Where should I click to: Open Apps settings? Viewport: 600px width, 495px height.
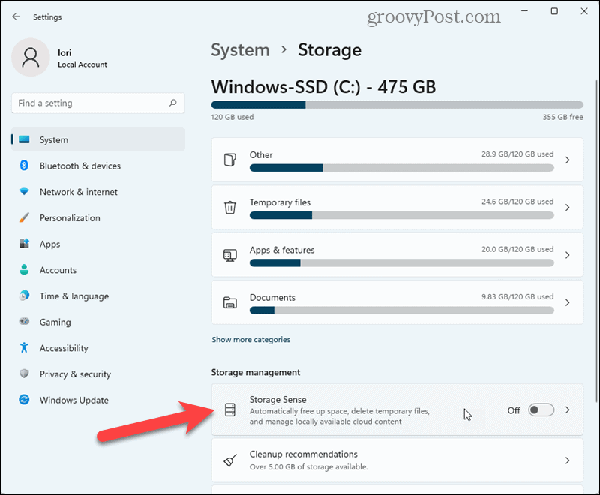pyautogui.click(x=98, y=244)
